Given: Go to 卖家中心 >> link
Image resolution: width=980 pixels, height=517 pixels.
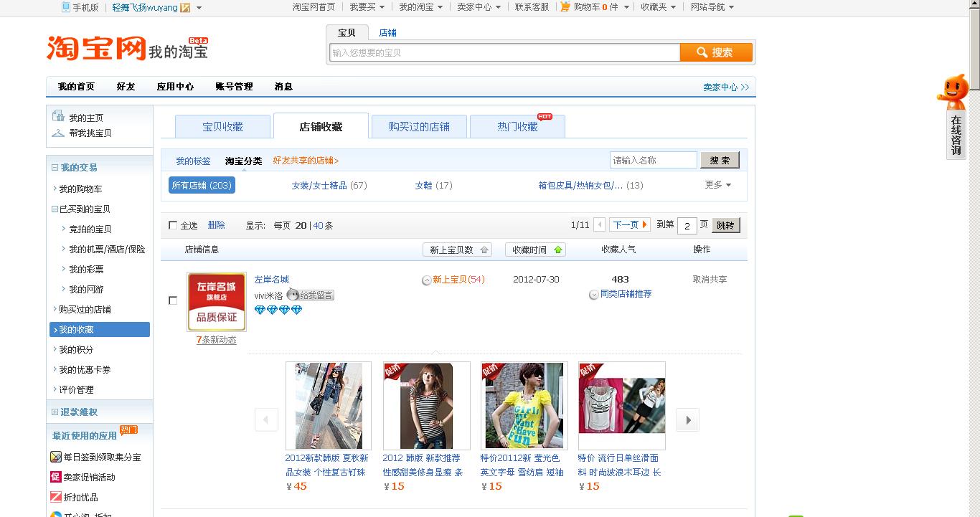Looking at the screenshot, I should click(x=726, y=87).
